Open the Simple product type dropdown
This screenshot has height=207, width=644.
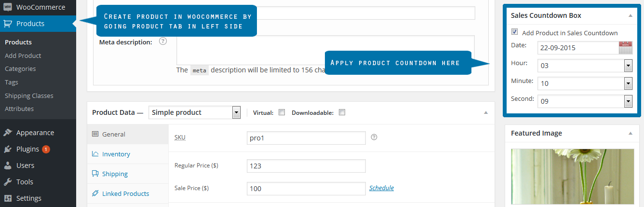coord(194,112)
